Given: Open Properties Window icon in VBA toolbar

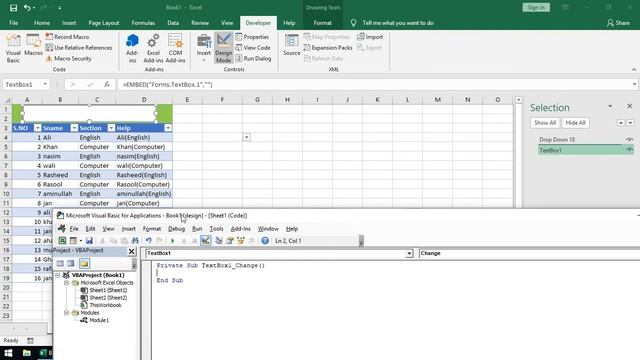Looking at the screenshot, I should [230, 240].
